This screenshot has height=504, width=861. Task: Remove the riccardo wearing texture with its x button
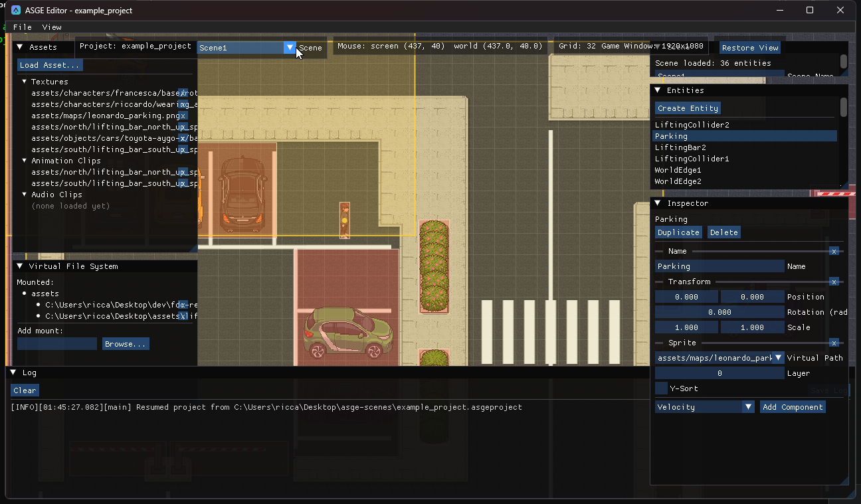tap(183, 104)
